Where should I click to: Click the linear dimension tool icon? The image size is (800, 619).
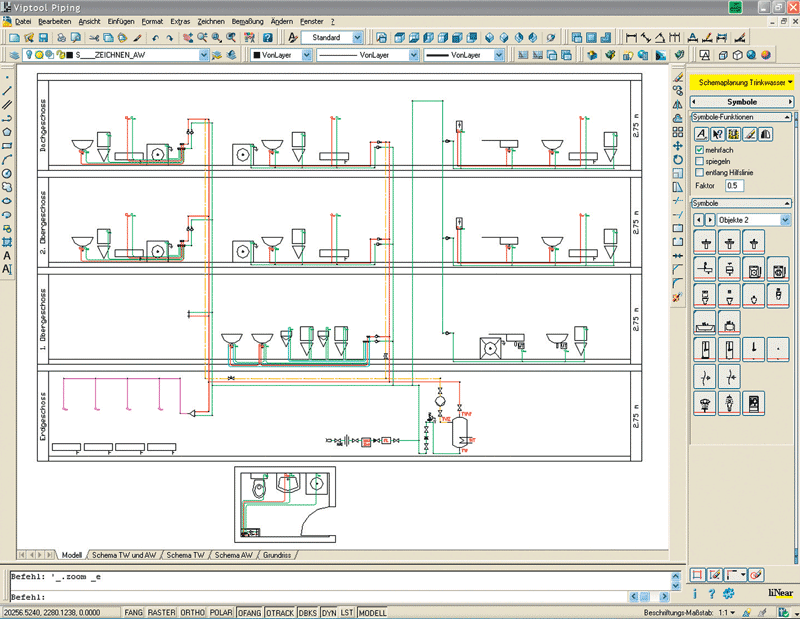632,38
